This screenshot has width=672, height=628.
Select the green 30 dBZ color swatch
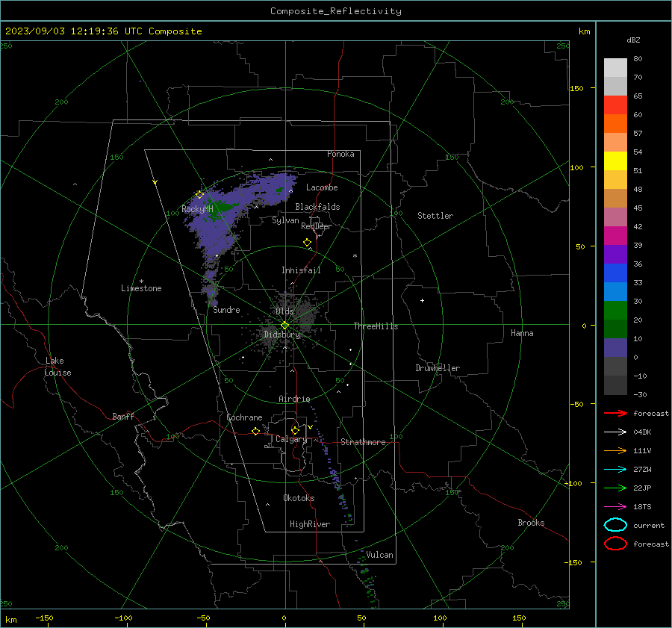pos(615,310)
